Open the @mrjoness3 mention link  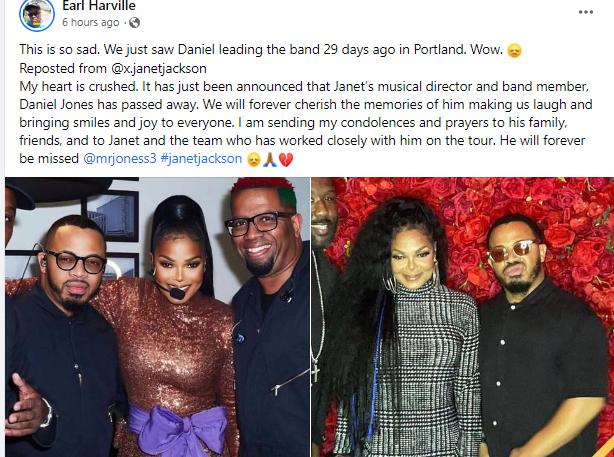(120, 159)
